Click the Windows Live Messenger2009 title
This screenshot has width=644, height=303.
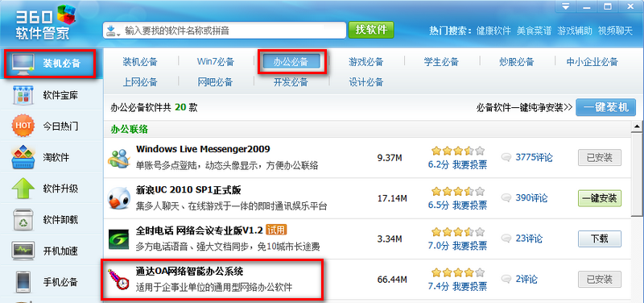click(203, 149)
